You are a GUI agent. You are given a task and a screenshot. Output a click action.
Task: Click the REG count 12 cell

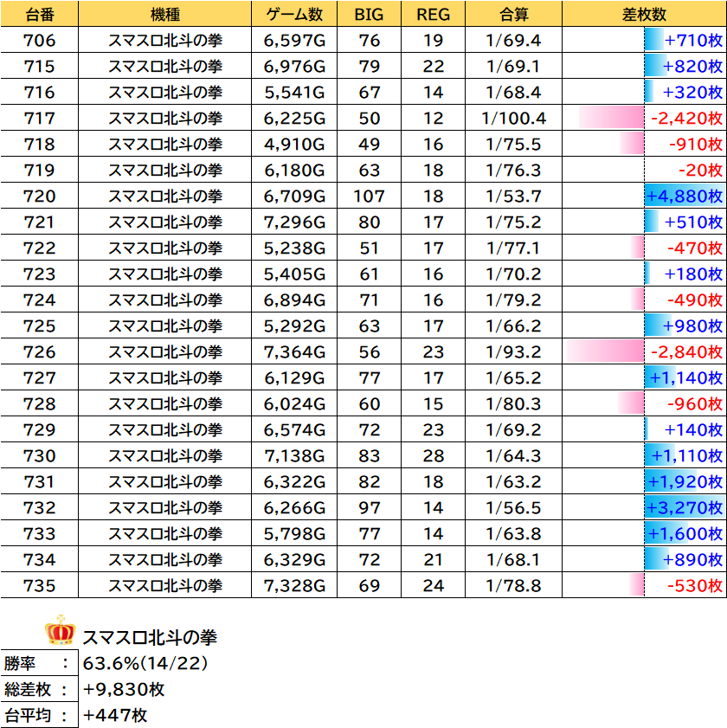(x=433, y=118)
